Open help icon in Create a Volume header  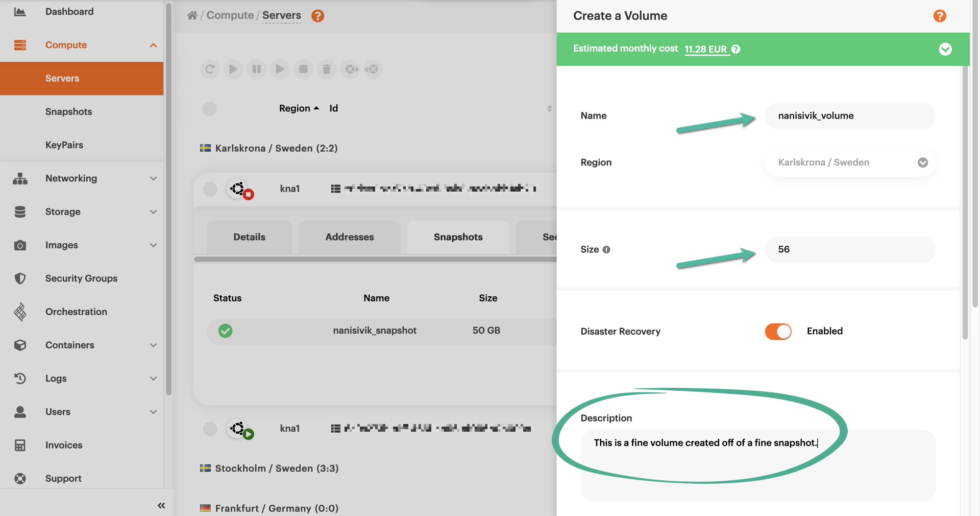pyautogui.click(x=939, y=16)
